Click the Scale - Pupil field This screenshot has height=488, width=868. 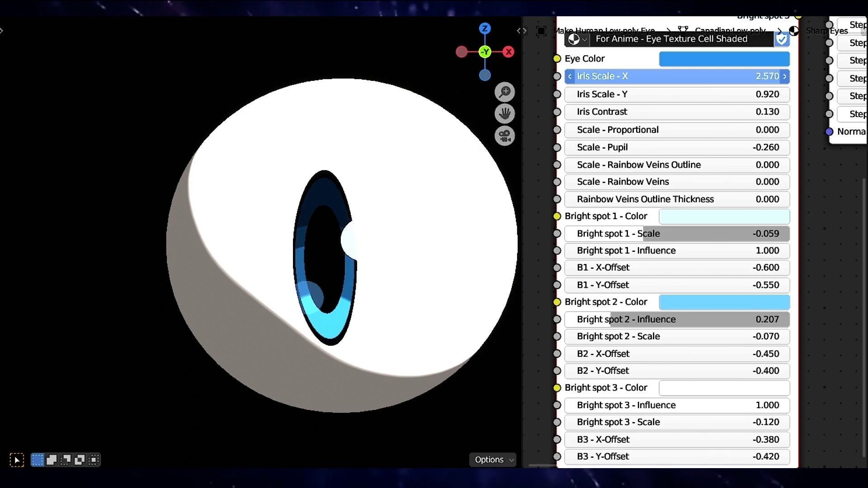point(677,148)
